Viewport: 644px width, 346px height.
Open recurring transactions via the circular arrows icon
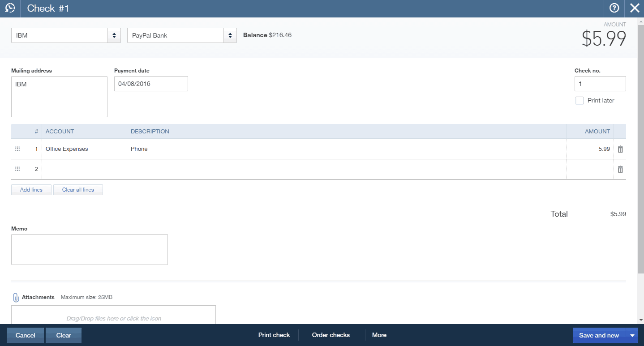(x=9, y=8)
